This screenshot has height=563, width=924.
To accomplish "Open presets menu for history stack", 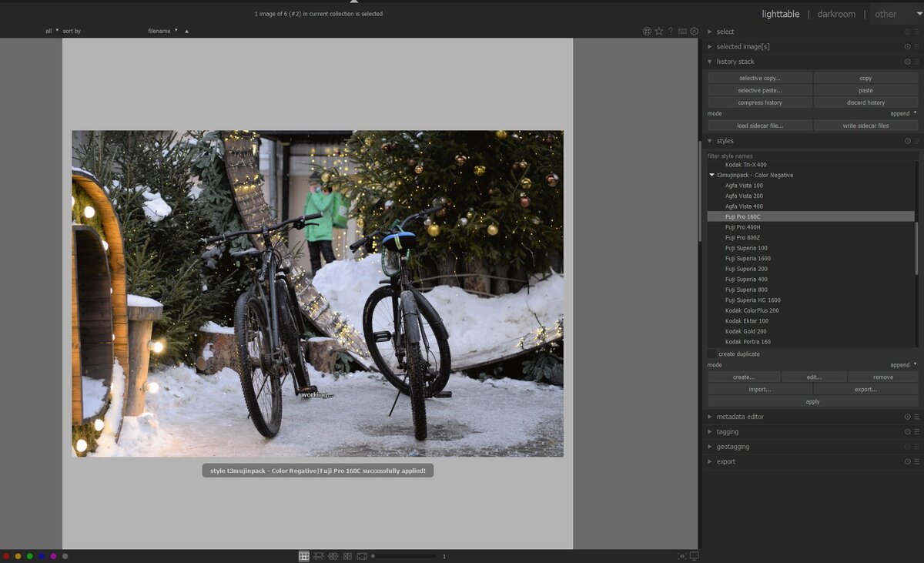I will [916, 62].
